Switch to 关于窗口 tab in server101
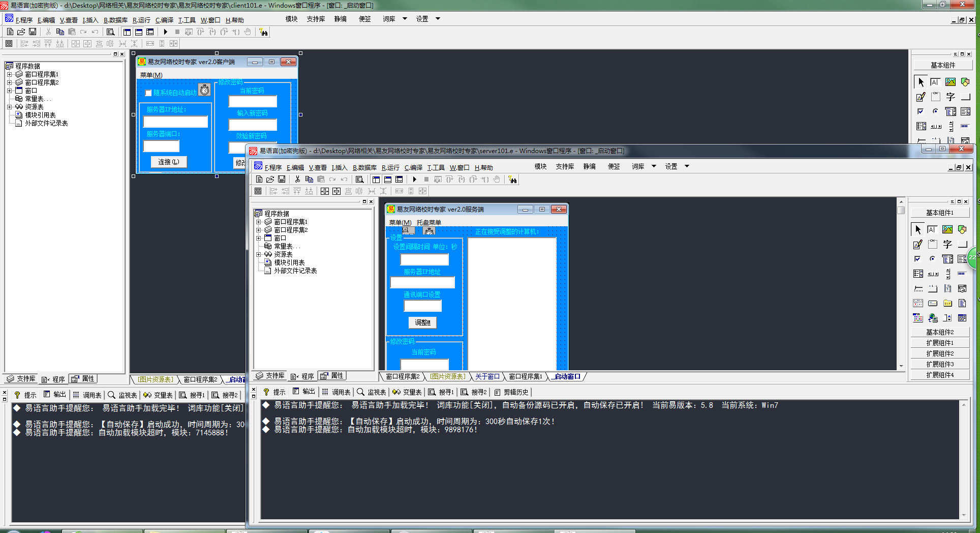980x533 pixels. 487,376
